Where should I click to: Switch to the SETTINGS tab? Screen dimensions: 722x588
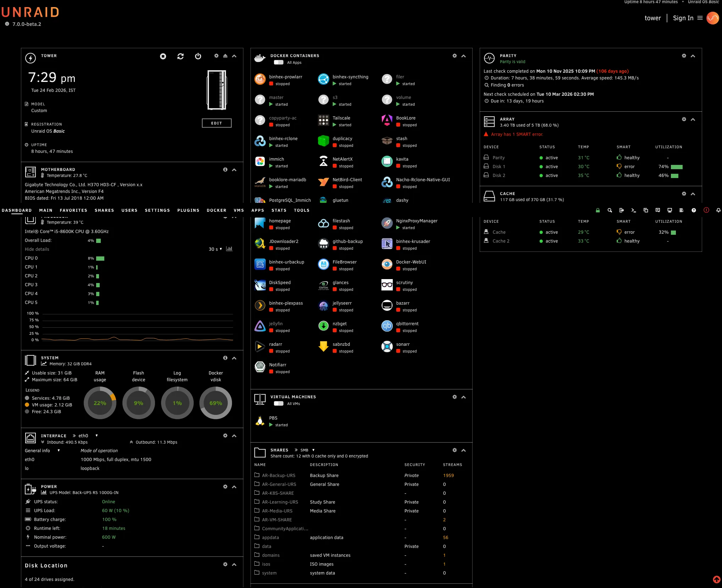coord(157,210)
